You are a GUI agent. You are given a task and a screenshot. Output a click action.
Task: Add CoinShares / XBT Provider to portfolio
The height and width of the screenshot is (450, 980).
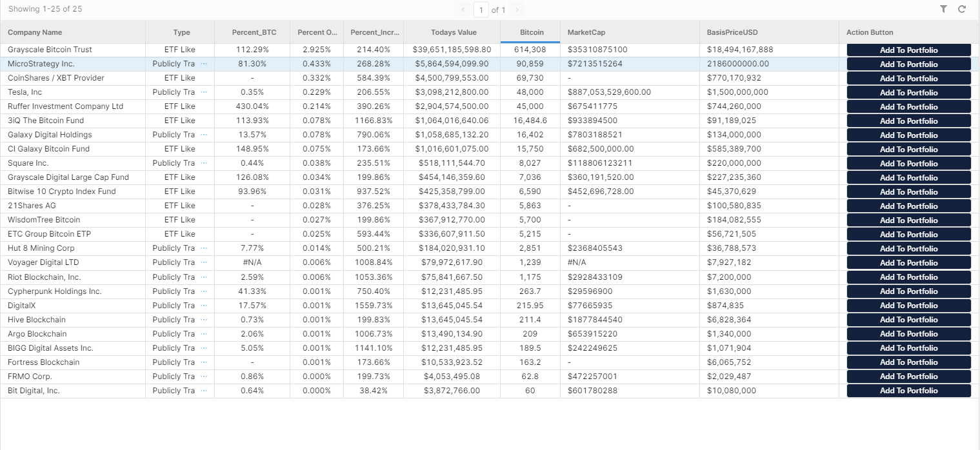[x=908, y=79]
